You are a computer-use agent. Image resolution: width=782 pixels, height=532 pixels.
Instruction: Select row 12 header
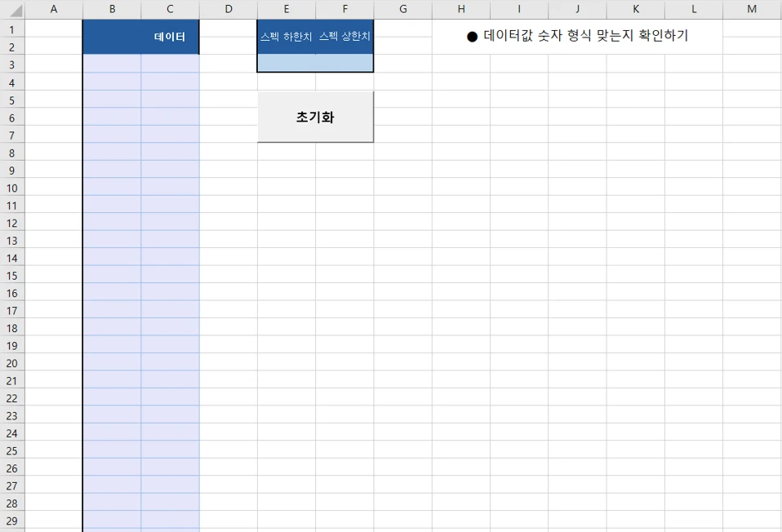(x=12, y=222)
